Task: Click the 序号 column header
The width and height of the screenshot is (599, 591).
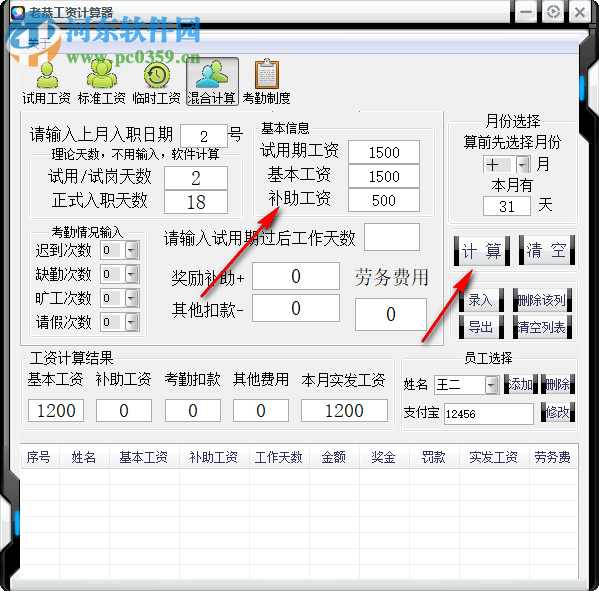Action: [40, 457]
